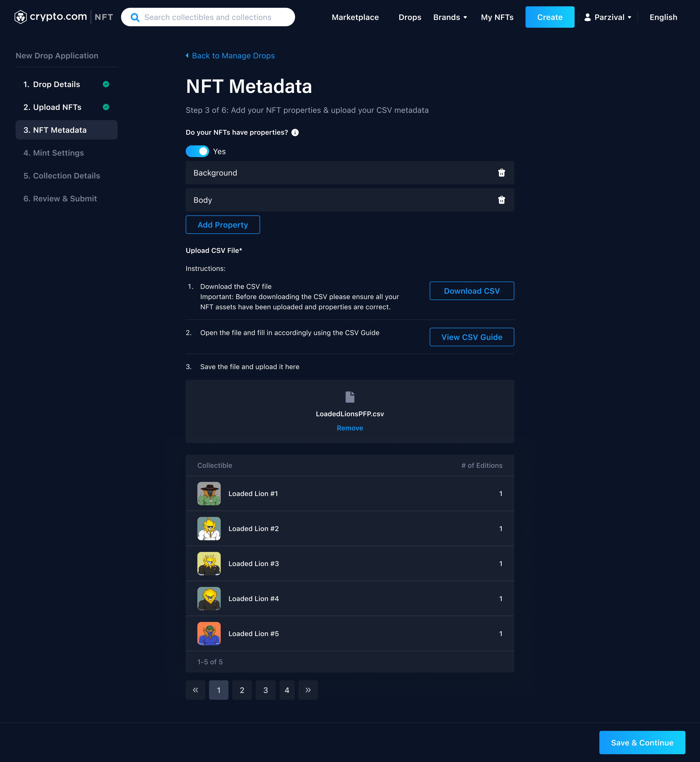Click the Loaded Lion #3 thumbnail
The width and height of the screenshot is (700, 762).
tap(209, 563)
